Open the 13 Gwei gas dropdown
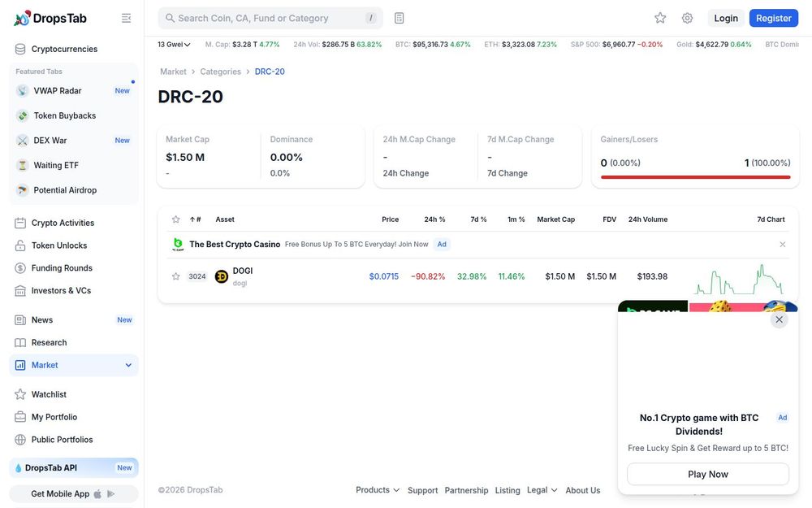 [x=174, y=45]
